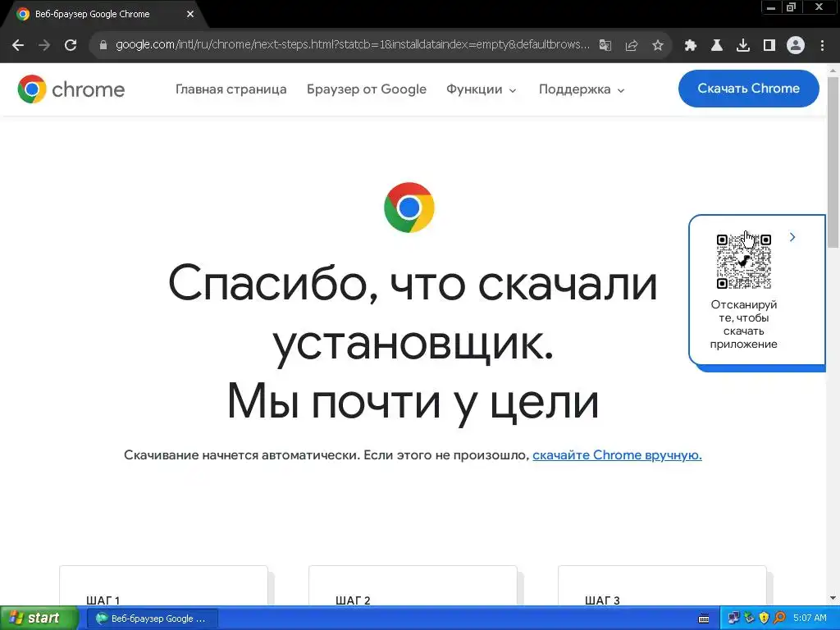840x630 pixels.
Task: Click the Скачать Chrome button
Action: 748,89
